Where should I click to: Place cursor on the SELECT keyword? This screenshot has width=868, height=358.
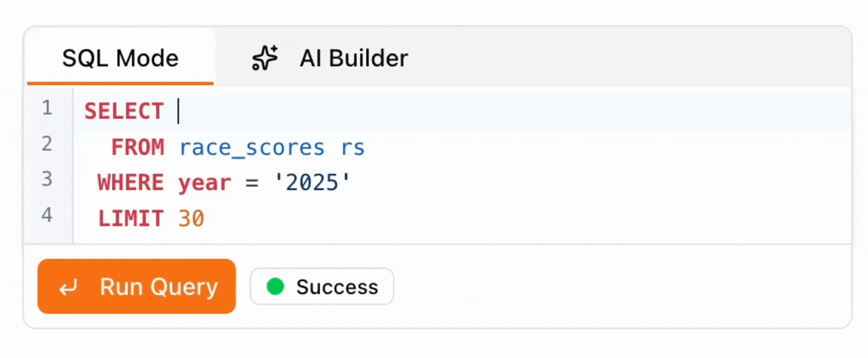pos(124,111)
